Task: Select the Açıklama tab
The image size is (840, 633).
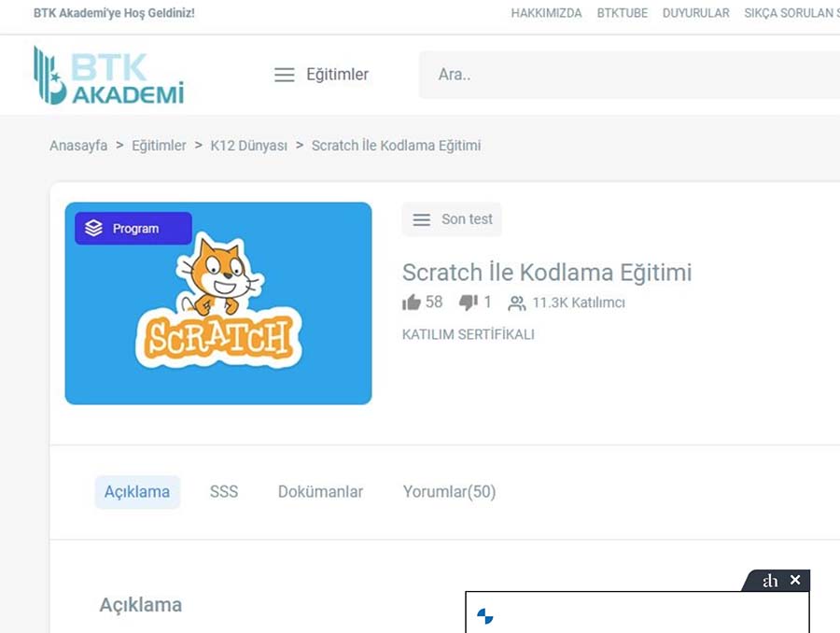Action: tap(137, 491)
